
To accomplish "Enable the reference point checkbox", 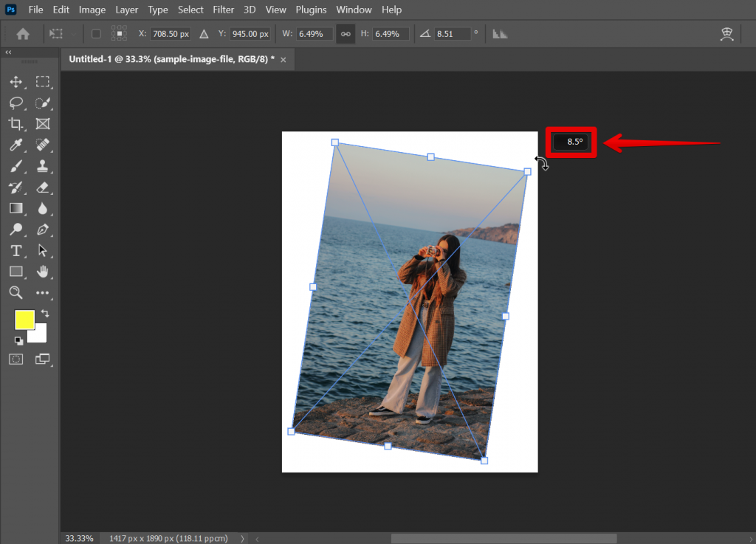I will click(x=97, y=33).
